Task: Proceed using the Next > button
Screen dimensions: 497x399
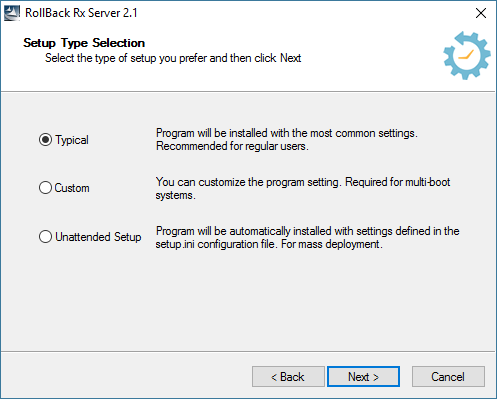Action: point(363,377)
